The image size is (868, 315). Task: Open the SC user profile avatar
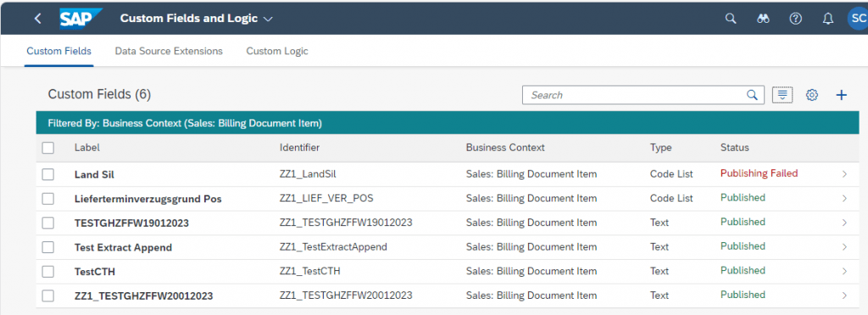pos(858,19)
